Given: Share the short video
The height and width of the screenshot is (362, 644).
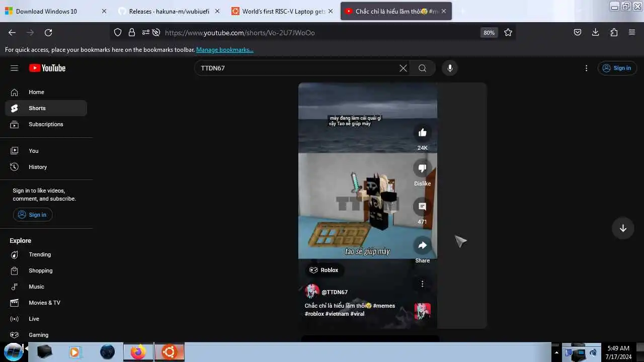Looking at the screenshot, I should tap(422, 245).
